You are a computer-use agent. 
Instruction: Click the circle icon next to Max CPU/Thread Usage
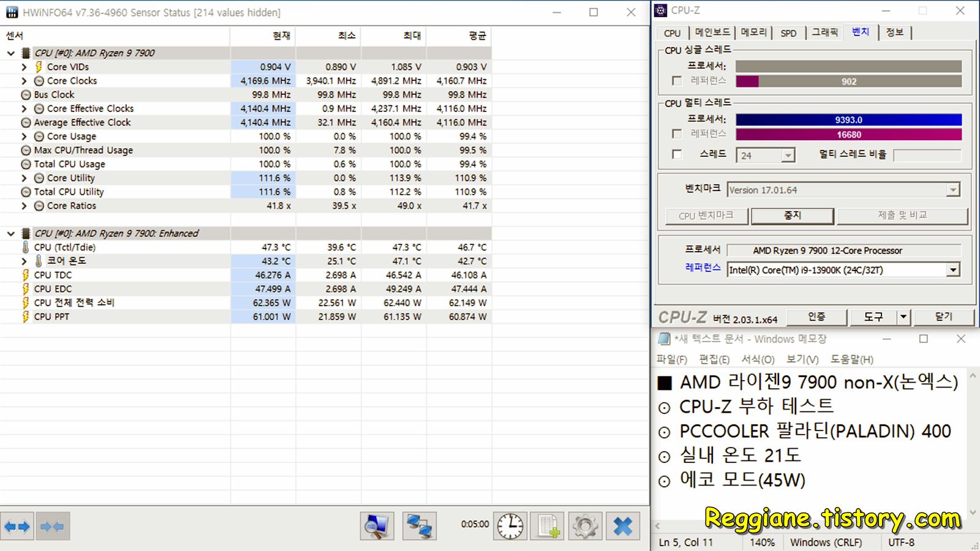click(26, 150)
